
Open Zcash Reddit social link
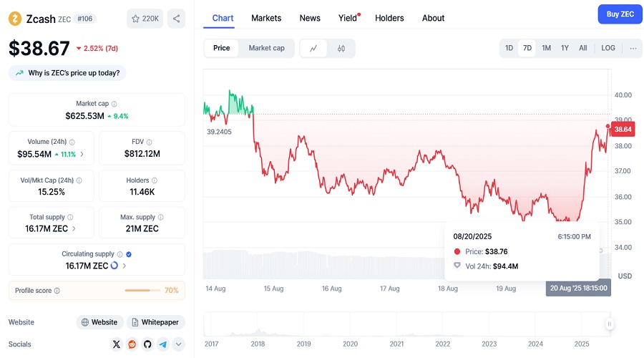coord(132,344)
